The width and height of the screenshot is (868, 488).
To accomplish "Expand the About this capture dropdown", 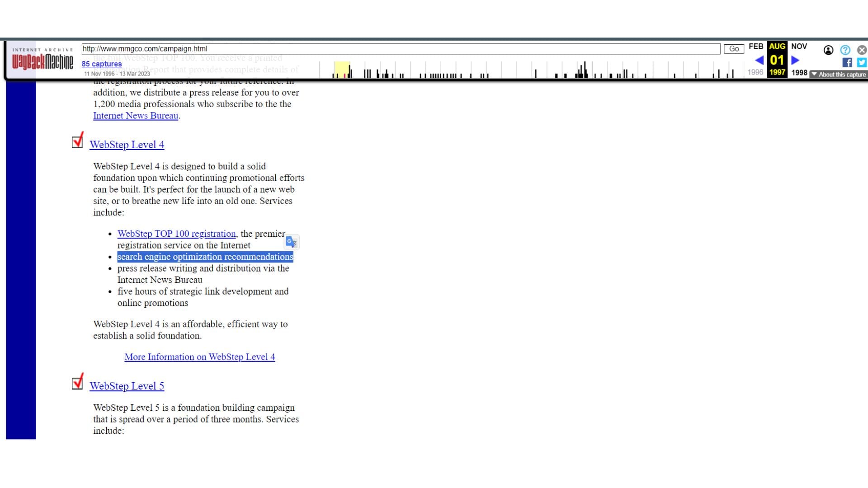I will point(838,75).
